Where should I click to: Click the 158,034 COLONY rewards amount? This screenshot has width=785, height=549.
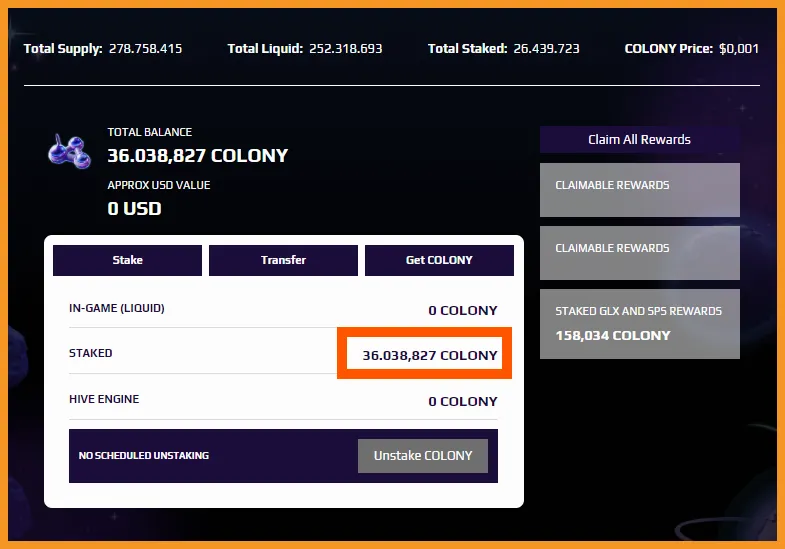click(x=613, y=336)
